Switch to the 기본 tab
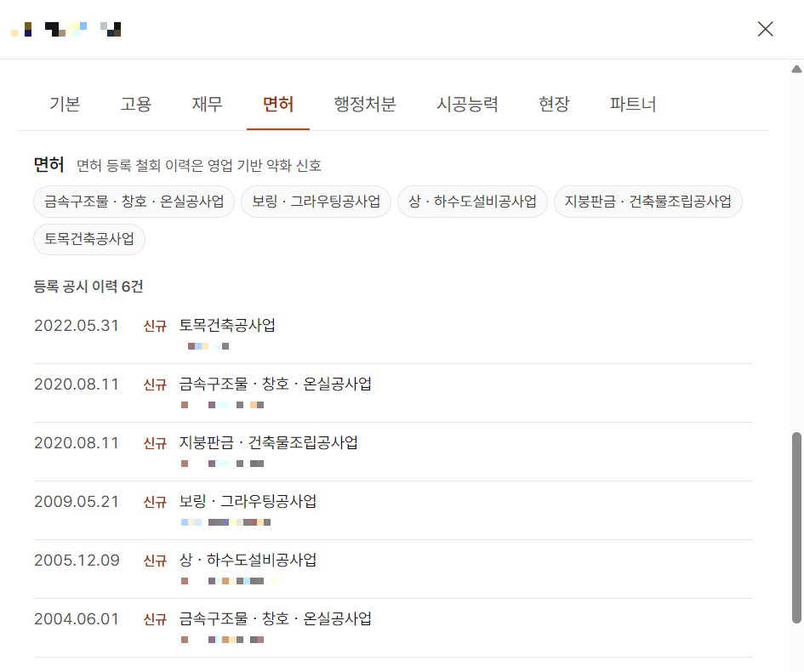 point(65,104)
